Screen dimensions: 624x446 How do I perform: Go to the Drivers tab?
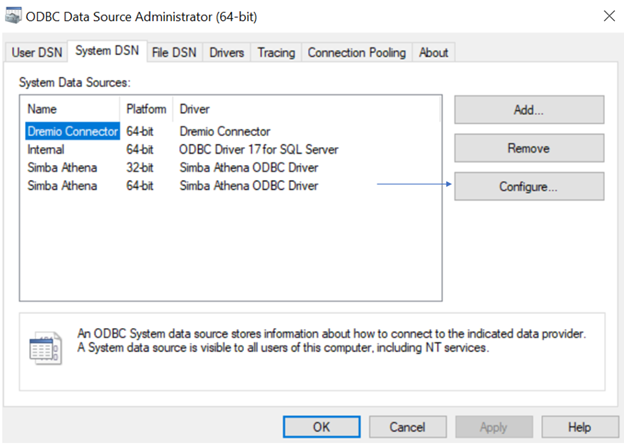[x=227, y=53]
